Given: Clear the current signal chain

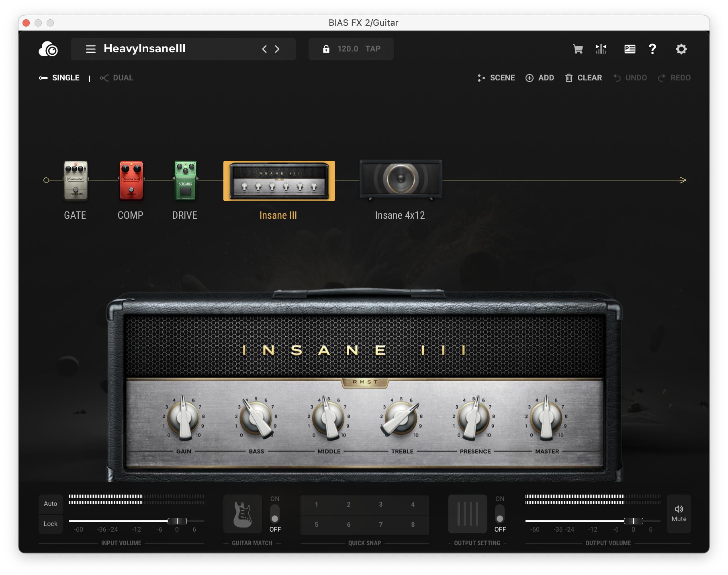Looking at the screenshot, I should pos(583,78).
